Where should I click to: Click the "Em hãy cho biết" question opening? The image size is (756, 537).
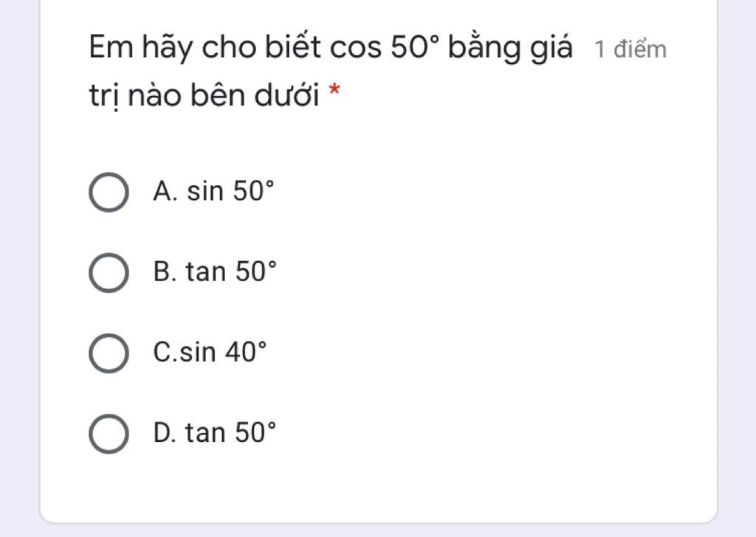[205, 49]
